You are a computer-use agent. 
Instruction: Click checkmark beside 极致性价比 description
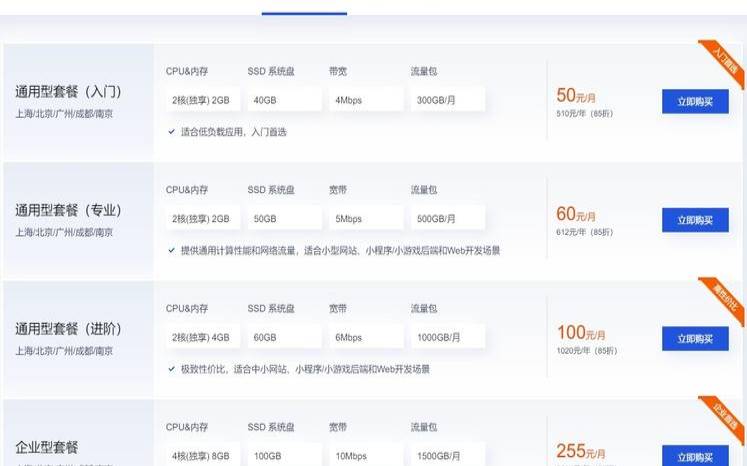pyautogui.click(x=172, y=369)
